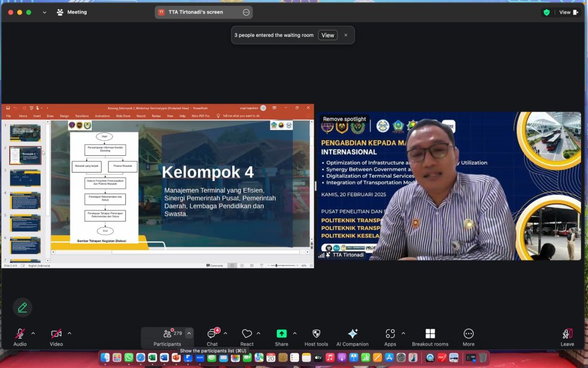Expand audio options chevron

(33, 333)
